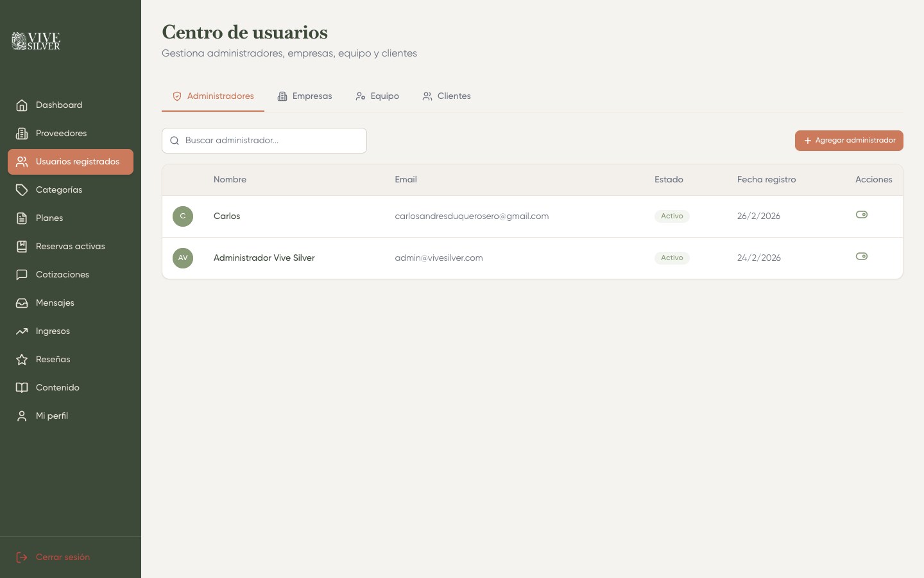The width and height of the screenshot is (924, 578).
Task: Select the Ingresos trending arrow icon
Action: (x=22, y=331)
